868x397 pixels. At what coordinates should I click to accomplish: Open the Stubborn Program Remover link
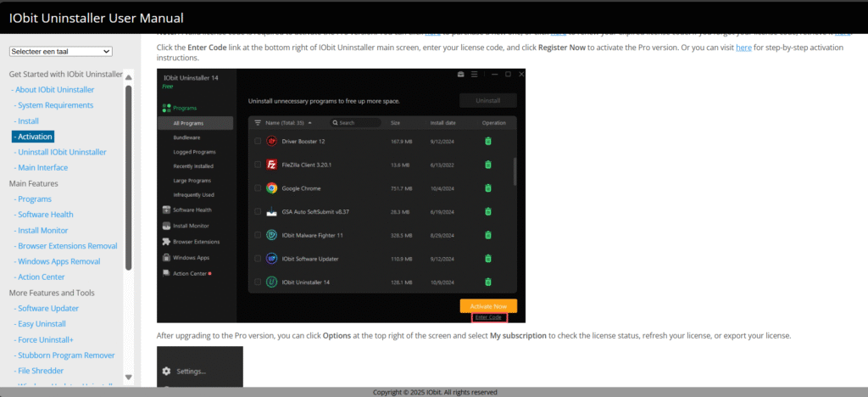click(x=64, y=355)
